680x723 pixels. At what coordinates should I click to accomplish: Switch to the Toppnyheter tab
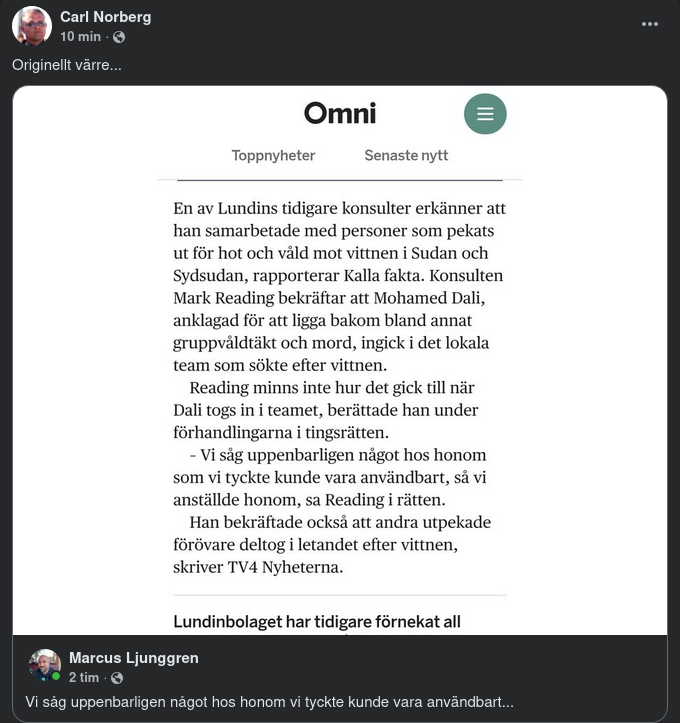[273, 155]
